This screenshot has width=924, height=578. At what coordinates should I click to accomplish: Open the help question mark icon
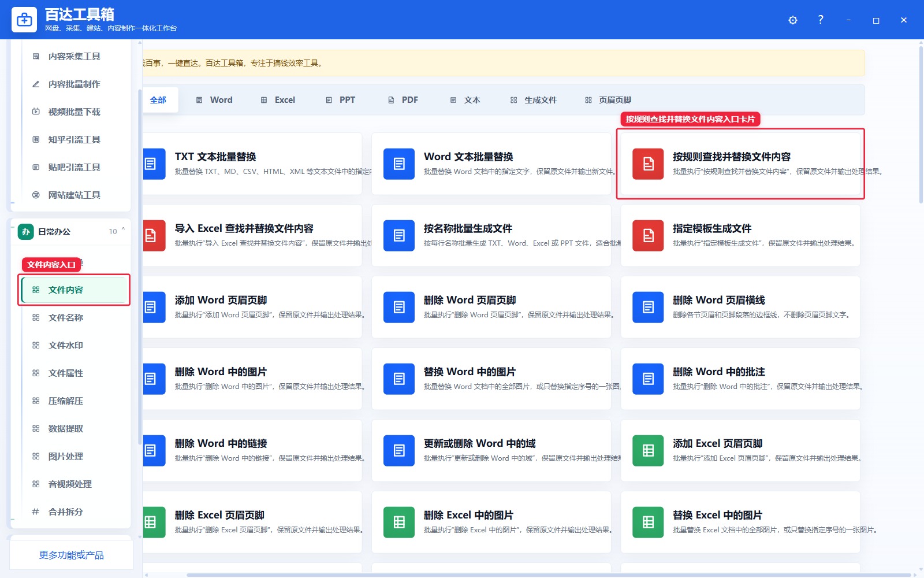point(821,20)
